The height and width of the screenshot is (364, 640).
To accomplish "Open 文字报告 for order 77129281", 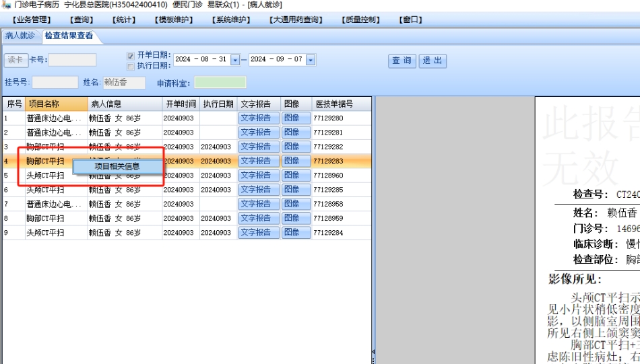I will tap(259, 133).
